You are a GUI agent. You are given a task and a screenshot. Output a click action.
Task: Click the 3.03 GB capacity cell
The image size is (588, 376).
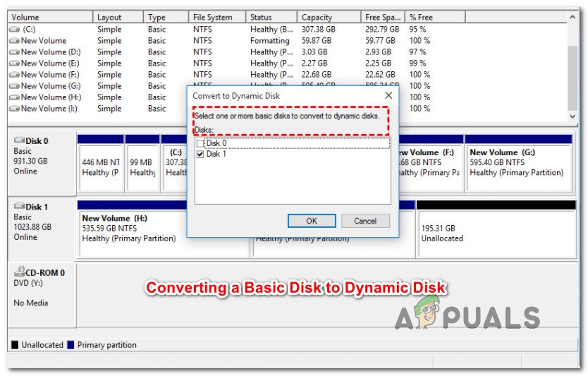click(314, 51)
